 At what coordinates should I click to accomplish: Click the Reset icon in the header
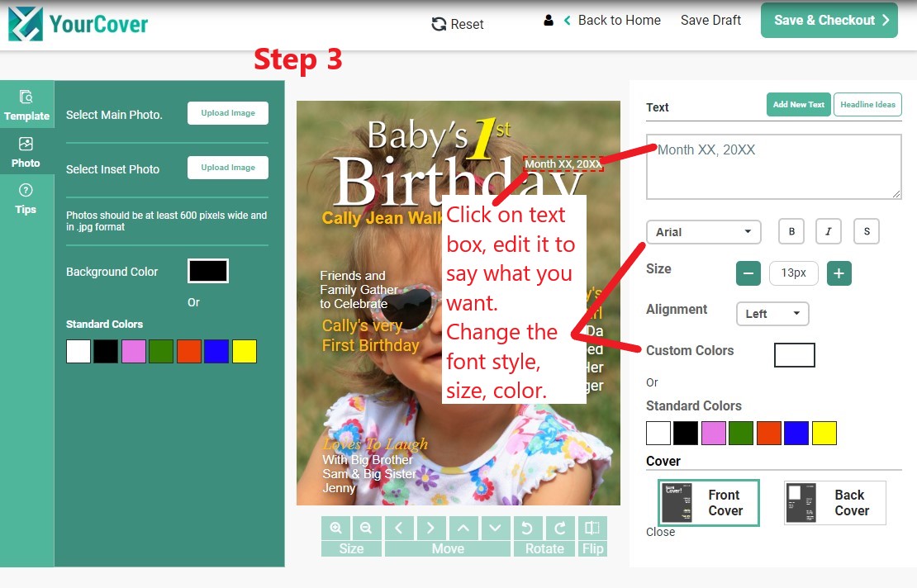438,24
